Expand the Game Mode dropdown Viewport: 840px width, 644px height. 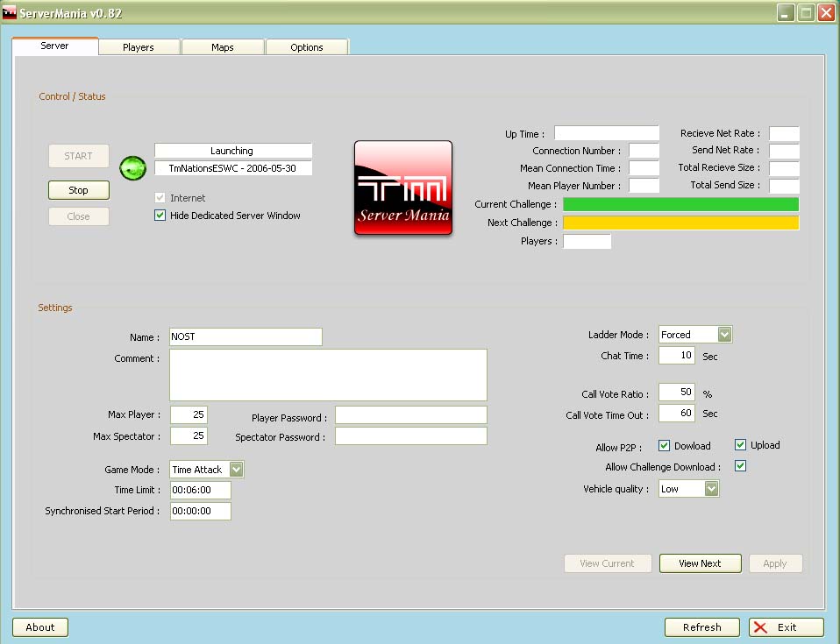236,470
